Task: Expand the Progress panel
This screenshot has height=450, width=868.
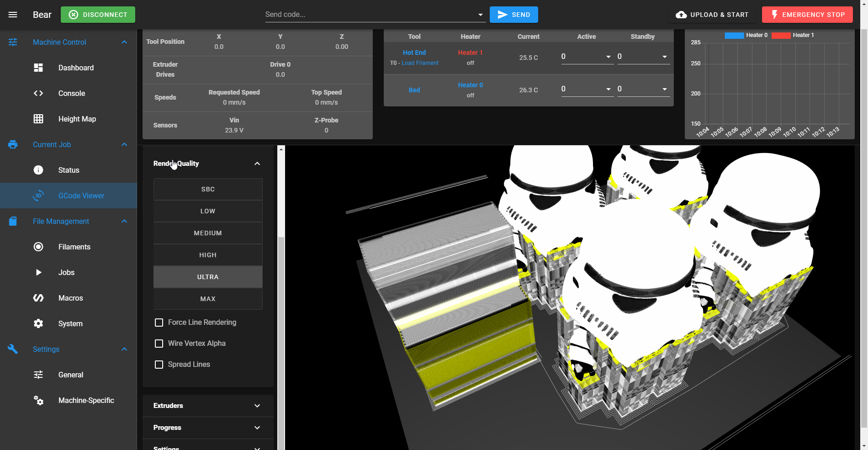Action: (208, 428)
